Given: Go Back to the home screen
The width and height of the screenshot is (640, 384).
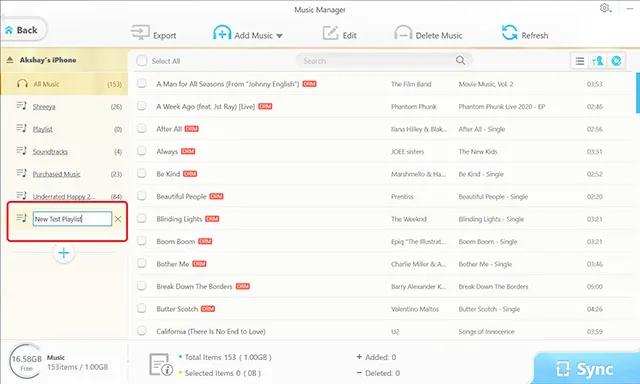Looking at the screenshot, I should (x=22, y=30).
